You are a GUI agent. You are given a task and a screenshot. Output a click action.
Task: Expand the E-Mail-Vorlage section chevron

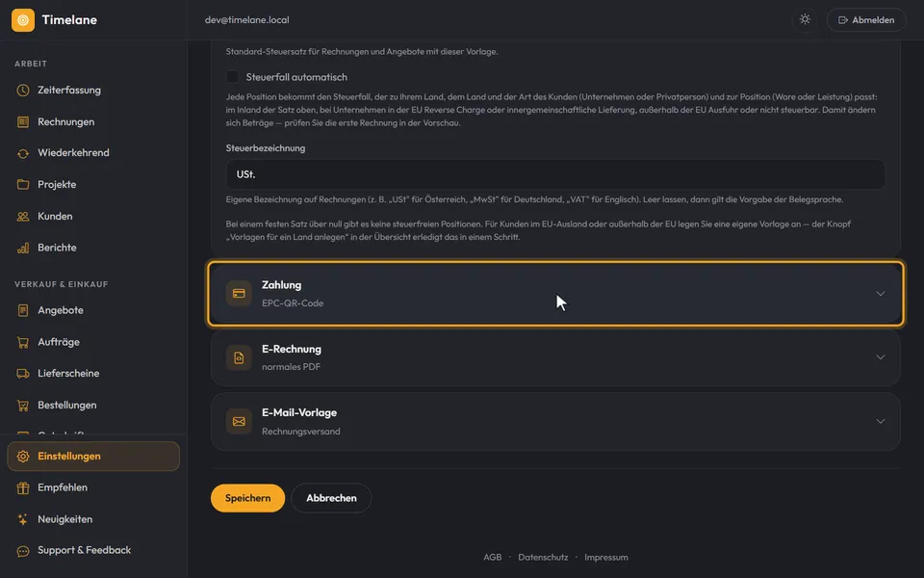[x=880, y=421]
